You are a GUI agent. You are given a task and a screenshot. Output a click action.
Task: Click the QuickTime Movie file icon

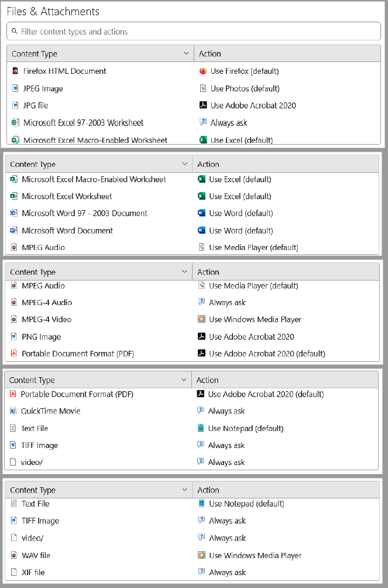click(x=13, y=411)
